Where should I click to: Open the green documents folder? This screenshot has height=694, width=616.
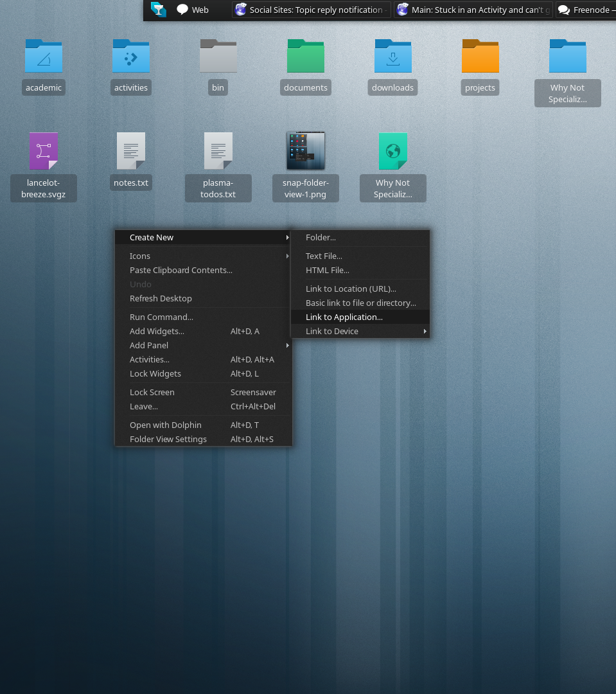pyautogui.click(x=306, y=57)
